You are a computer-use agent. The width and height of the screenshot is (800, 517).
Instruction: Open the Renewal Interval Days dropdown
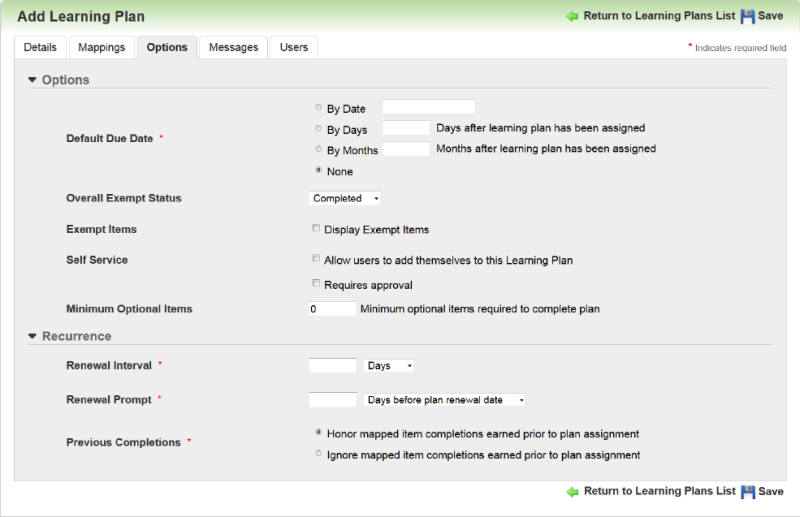pyautogui.click(x=388, y=365)
